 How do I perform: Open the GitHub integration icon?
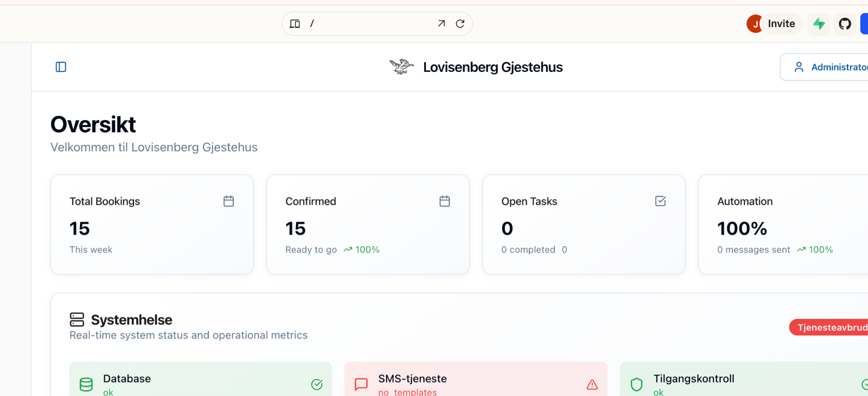pos(844,24)
